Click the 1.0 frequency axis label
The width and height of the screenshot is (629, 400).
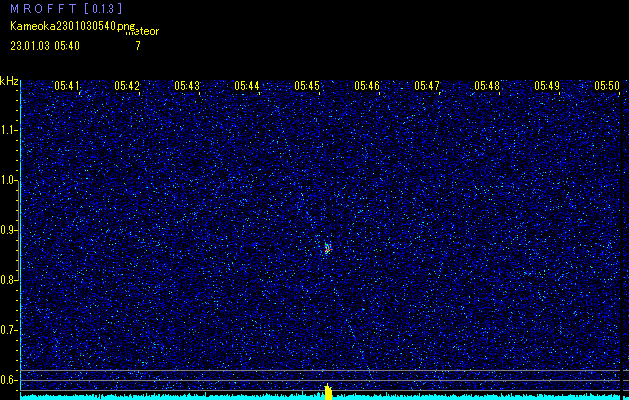[x=9, y=180]
